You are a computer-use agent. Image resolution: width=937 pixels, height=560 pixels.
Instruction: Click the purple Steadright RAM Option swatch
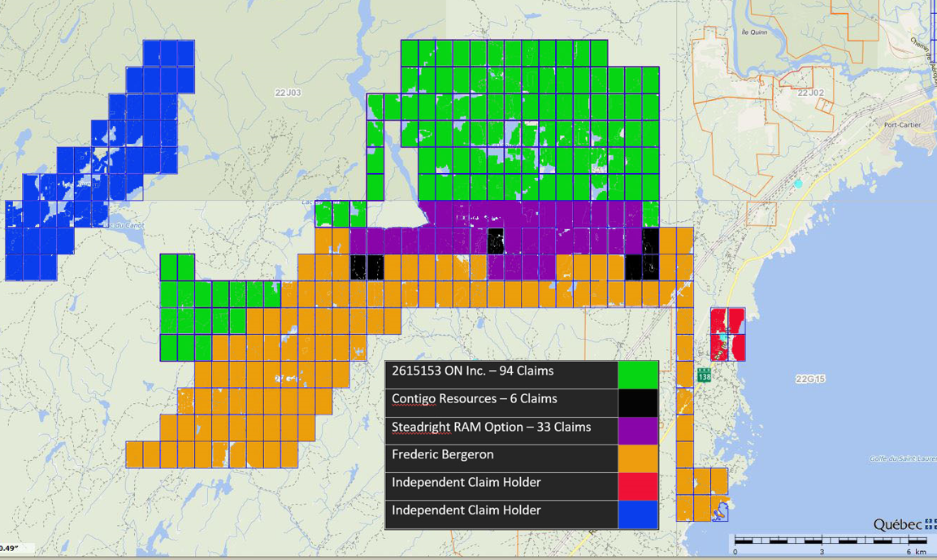point(638,431)
